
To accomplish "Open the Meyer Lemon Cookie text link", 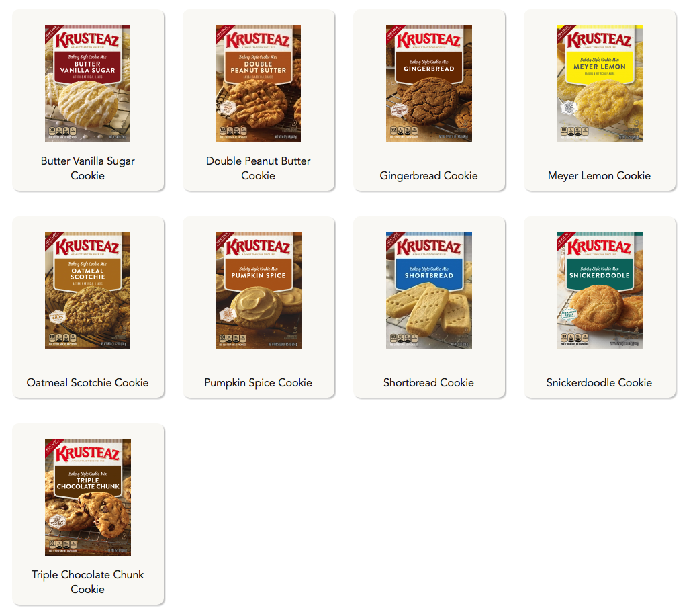I will (x=599, y=175).
